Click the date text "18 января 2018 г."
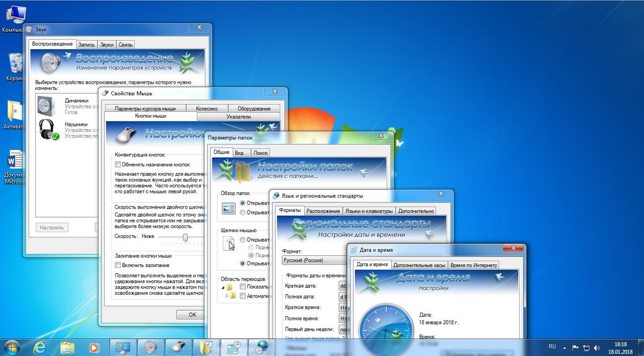This screenshot has width=644, height=356. [438, 322]
